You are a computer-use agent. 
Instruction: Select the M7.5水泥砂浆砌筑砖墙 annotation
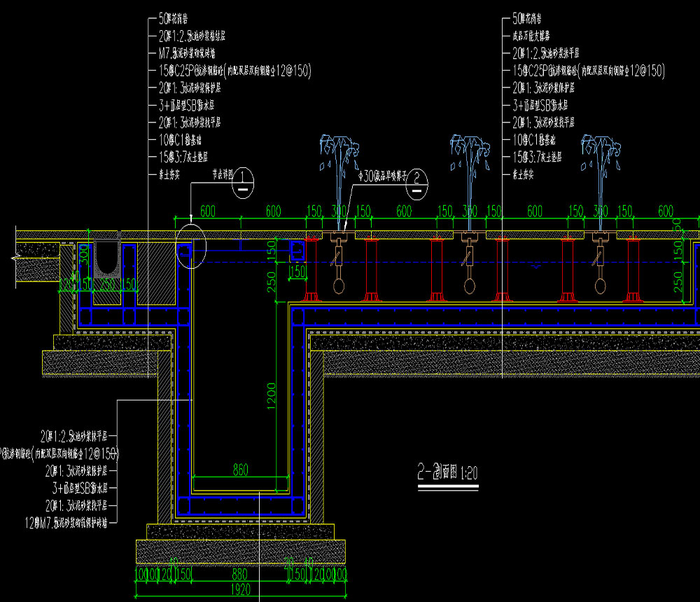187,54
